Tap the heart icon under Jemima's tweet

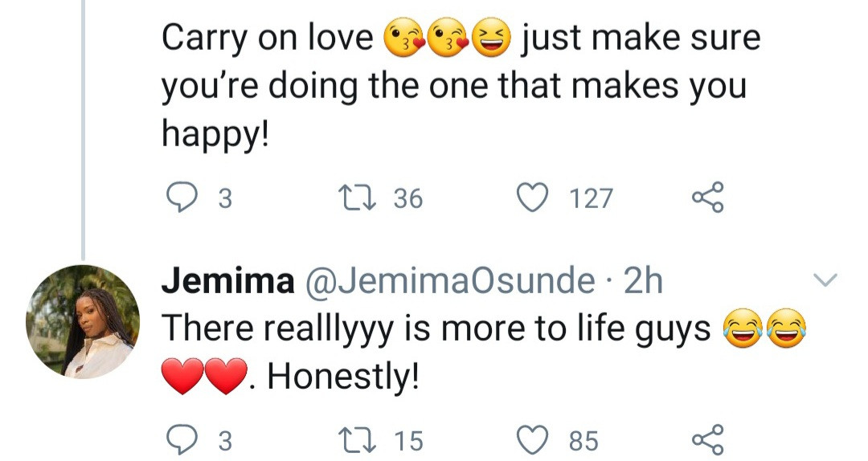(532, 439)
